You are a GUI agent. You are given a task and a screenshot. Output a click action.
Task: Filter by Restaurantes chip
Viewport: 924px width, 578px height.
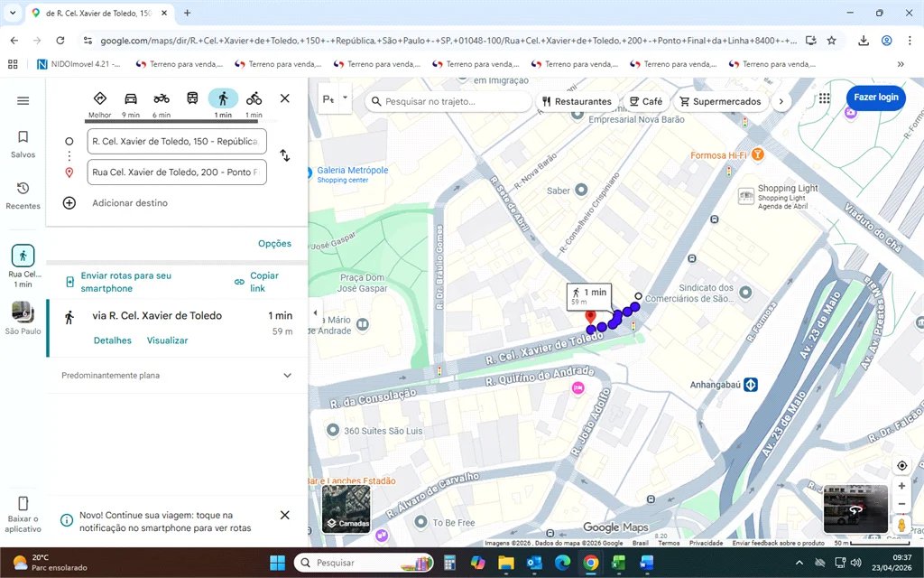point(577,101)
